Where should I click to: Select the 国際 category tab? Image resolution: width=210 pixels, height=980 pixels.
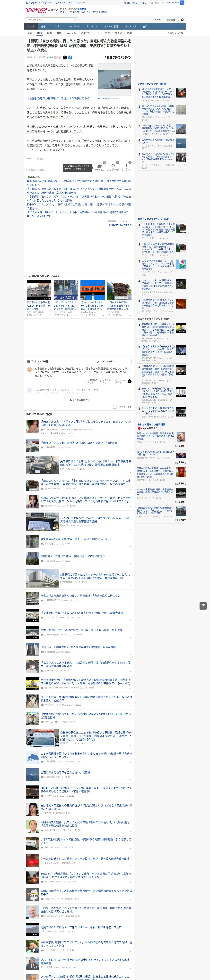pyautogui.click(x=49, y=33)
